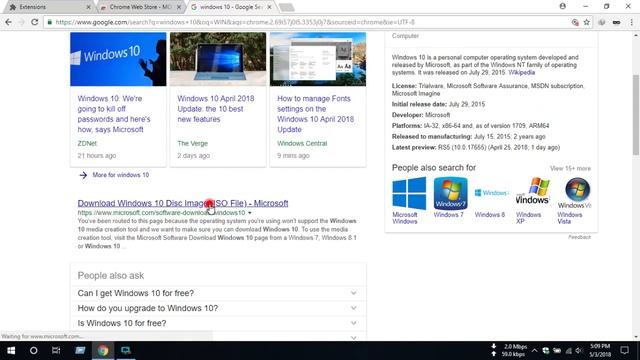Click the Chrome icon in the taskbar
The image size is (640, 360).
(103, 351)
